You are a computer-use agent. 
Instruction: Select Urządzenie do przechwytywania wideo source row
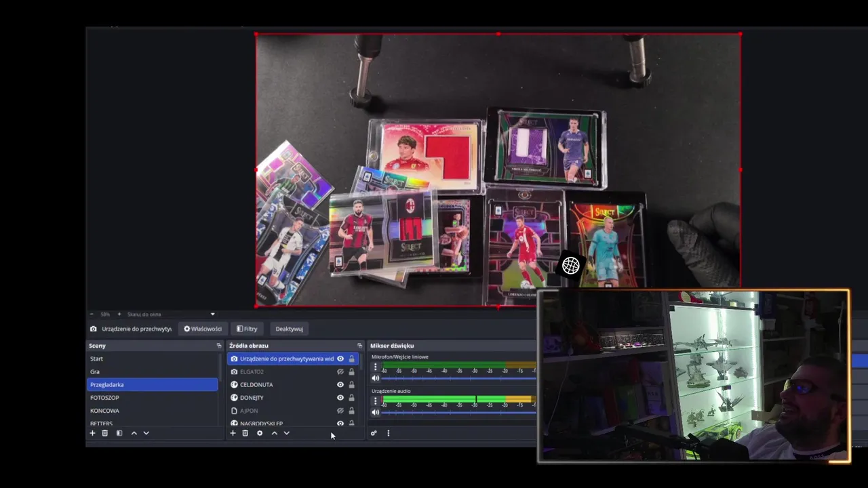(x=292, y=359)
